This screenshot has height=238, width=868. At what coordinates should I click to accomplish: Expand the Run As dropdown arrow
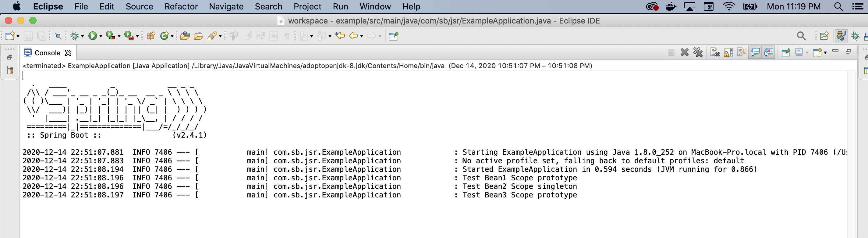101,36
